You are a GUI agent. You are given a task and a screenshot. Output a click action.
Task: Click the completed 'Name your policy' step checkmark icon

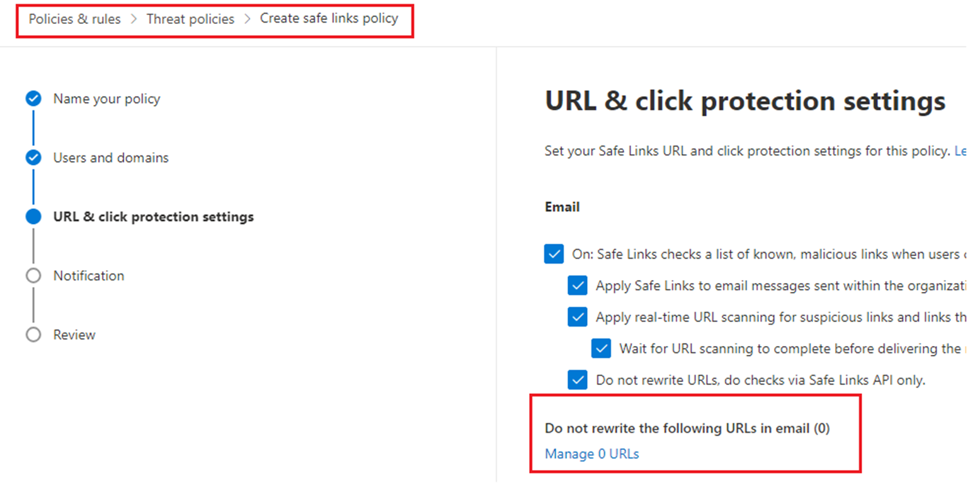[x=33, y=99]
